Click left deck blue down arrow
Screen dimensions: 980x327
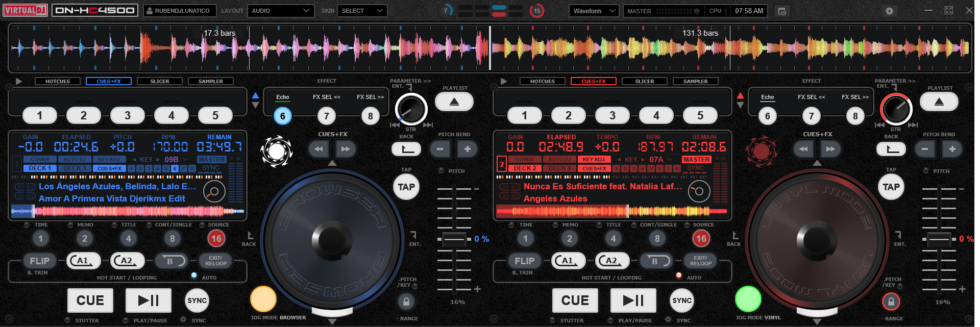coord(255,105)
